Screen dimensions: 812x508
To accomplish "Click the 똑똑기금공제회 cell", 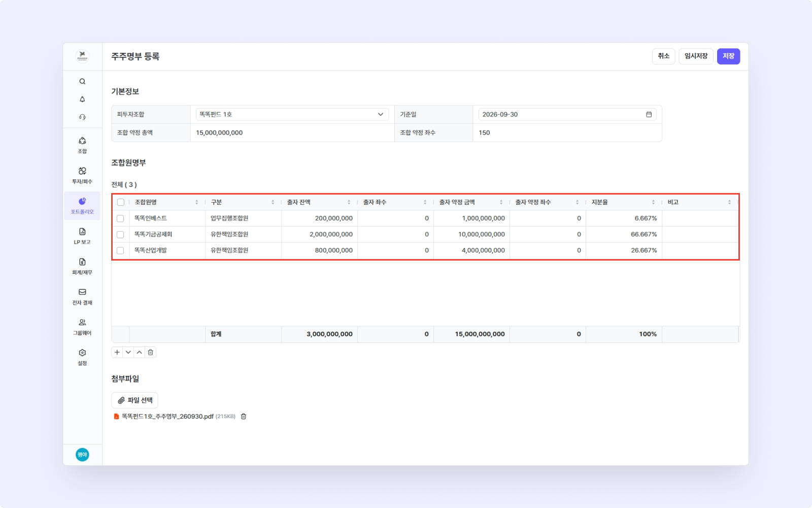I will (x=167, y=235).
